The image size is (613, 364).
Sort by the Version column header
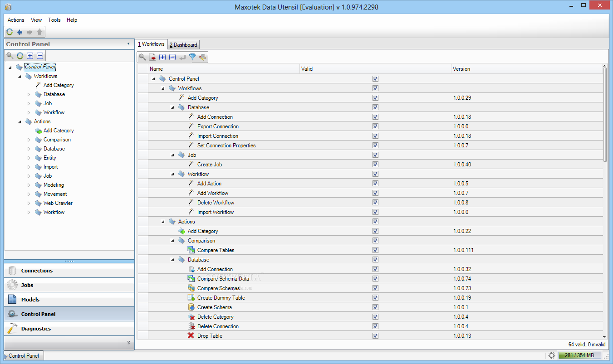point(526,69)
